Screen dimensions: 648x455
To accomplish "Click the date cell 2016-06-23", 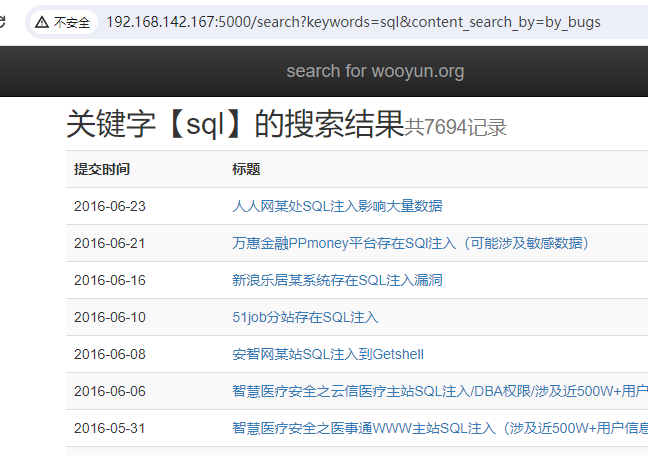I will [110, 206].
